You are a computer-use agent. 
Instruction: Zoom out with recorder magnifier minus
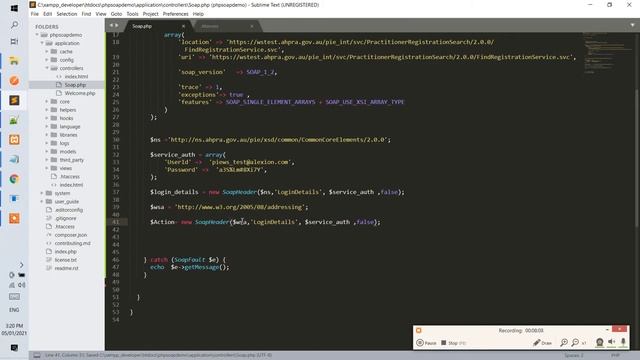pos(575,343)
